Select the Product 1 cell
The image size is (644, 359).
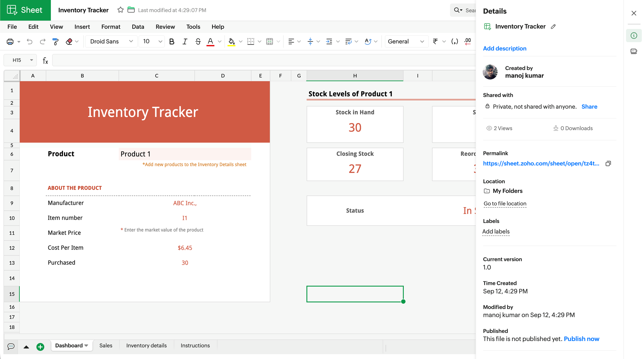click(185, 154)
